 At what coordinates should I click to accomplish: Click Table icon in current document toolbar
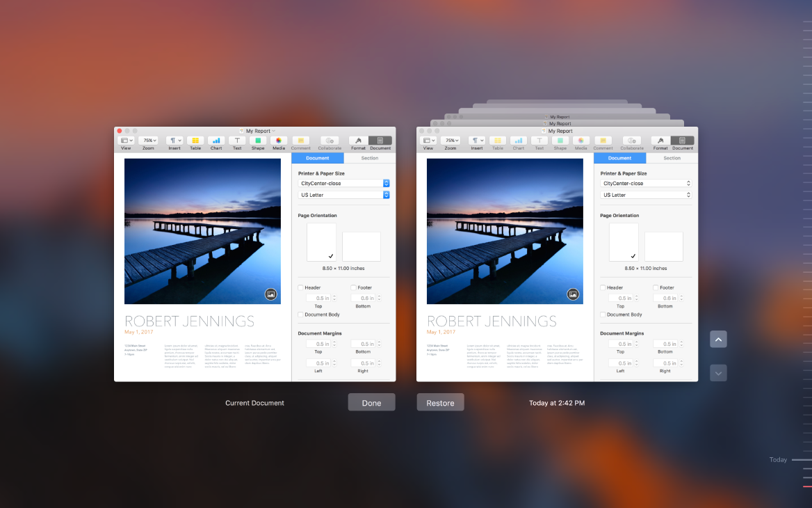[195, 141]
